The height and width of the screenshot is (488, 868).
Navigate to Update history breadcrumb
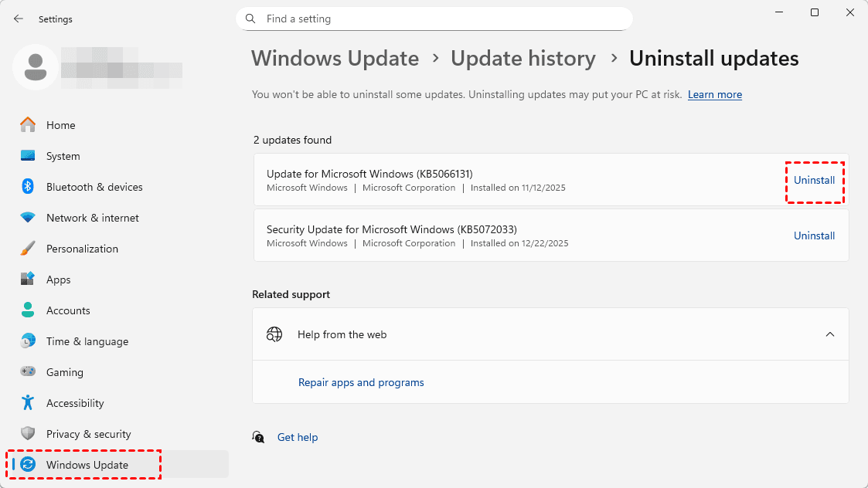tap(523, 59)
